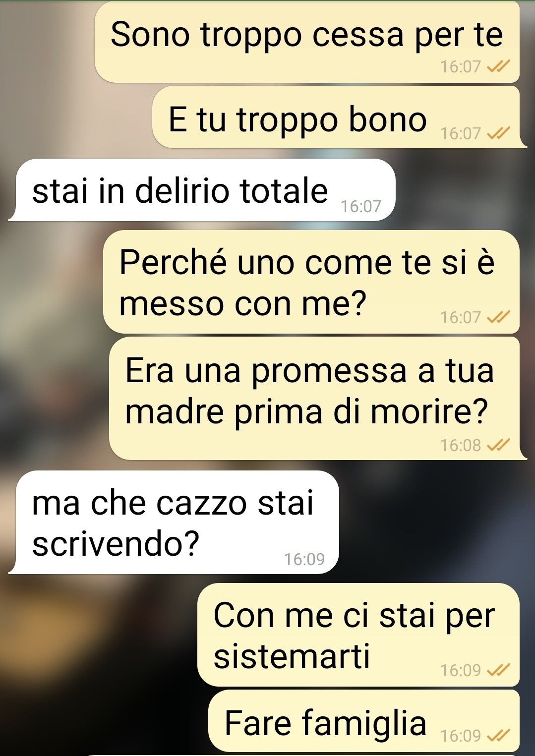Tap the read receipt ticks on "E tu troppo bono"
The height and width of the screenshot is (756, 535).
pos(498,133)
